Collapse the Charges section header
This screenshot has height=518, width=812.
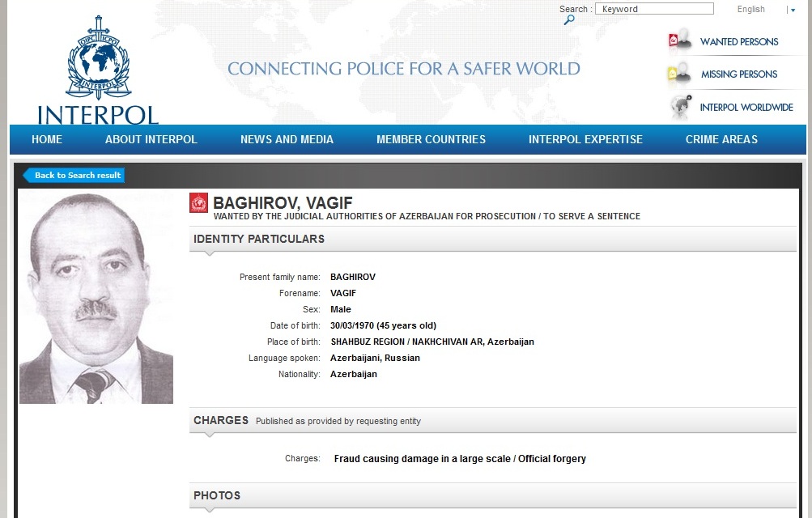point(492,420)
